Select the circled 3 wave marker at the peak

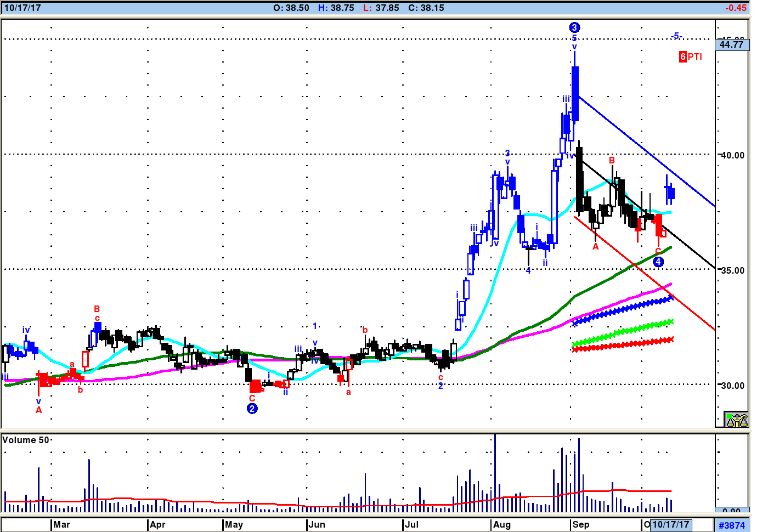pyautogui.click(x=574, y=27)
